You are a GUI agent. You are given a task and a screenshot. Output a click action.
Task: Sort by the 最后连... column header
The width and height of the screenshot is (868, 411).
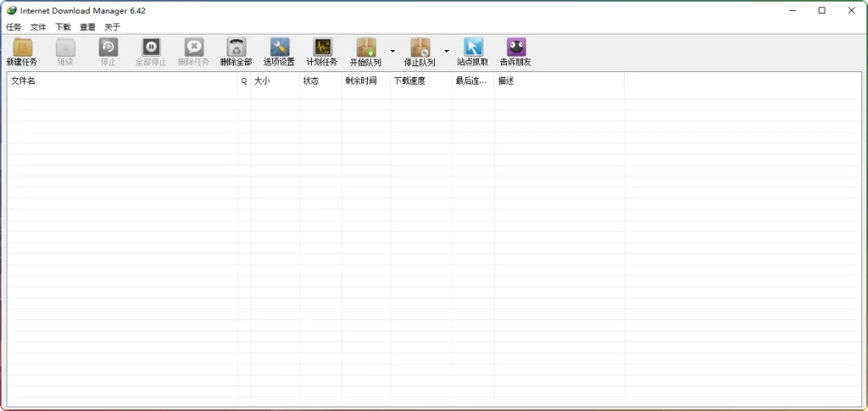473,81
